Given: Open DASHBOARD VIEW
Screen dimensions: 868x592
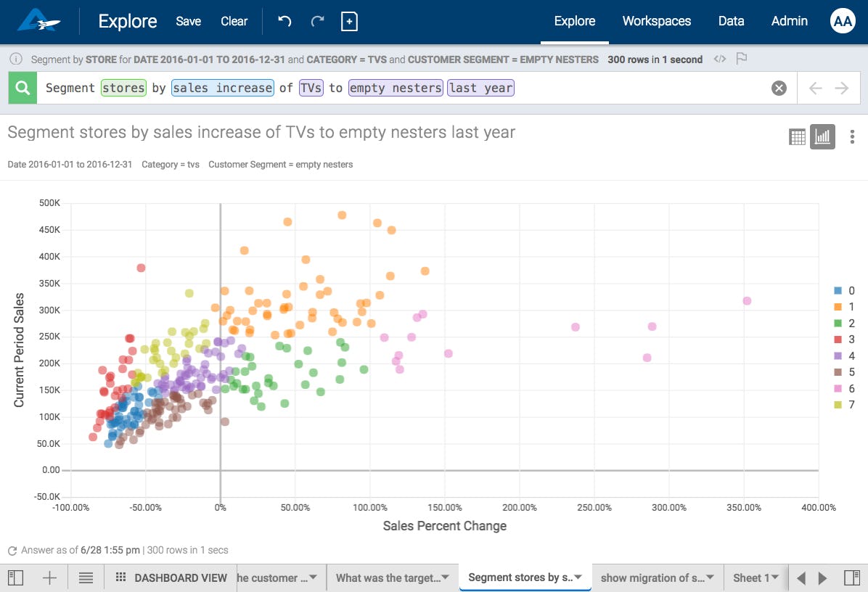Looking at the screenshot, I should (x=181, y=577).
